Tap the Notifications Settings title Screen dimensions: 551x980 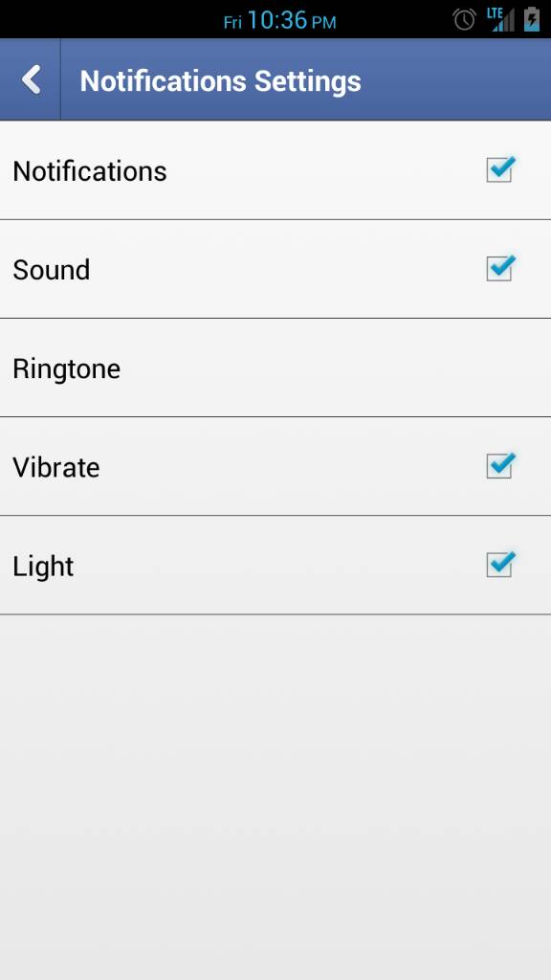click(x=221, y=81)
